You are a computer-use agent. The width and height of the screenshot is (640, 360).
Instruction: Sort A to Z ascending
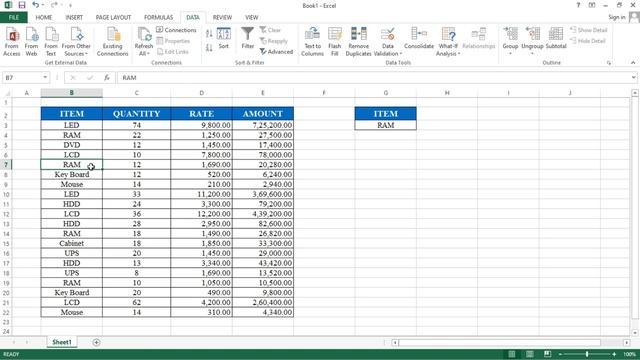tap(209, 34)
